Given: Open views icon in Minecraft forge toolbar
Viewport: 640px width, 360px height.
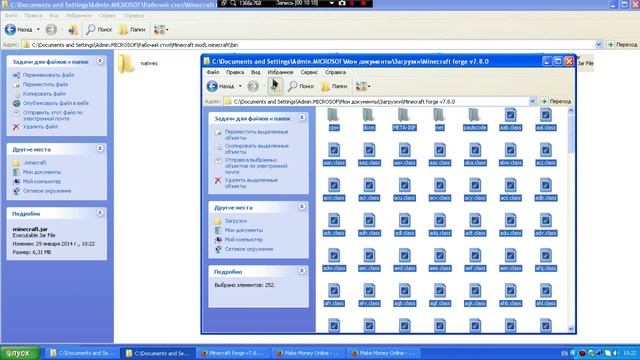Looking at the screenshot, I should pyautogui.click(x=361, y=86).
